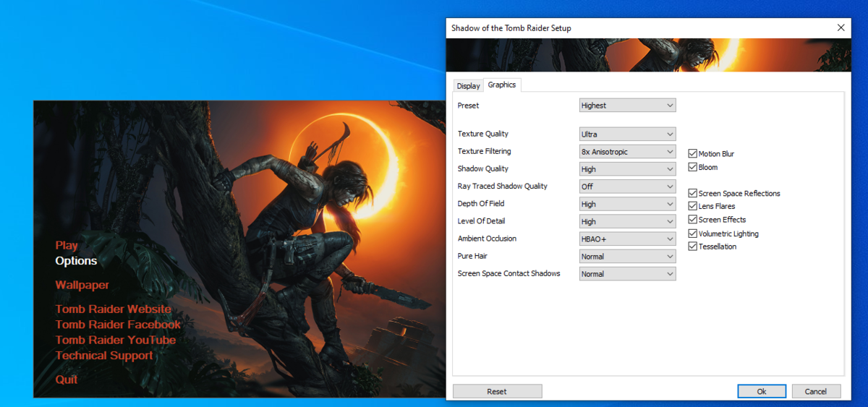The width and height of the screenshot is (868, 407).
Task: Open the Ambient Occlusion dropdown
Action: (628, 239)
